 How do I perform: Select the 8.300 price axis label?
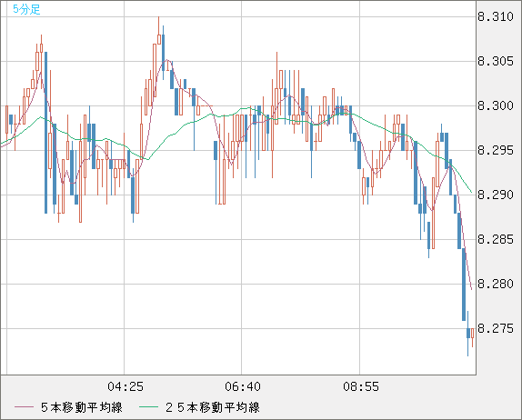coord(496,105)
